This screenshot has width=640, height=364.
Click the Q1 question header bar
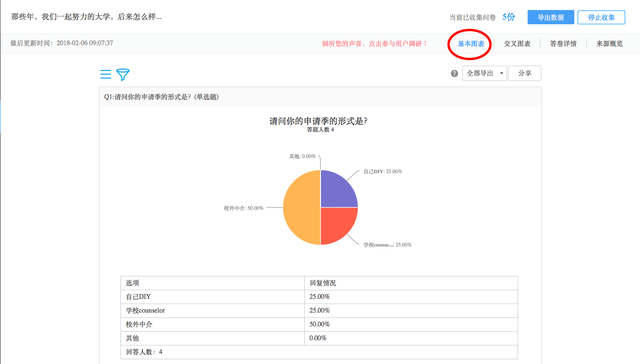click(x=320, y=97)
